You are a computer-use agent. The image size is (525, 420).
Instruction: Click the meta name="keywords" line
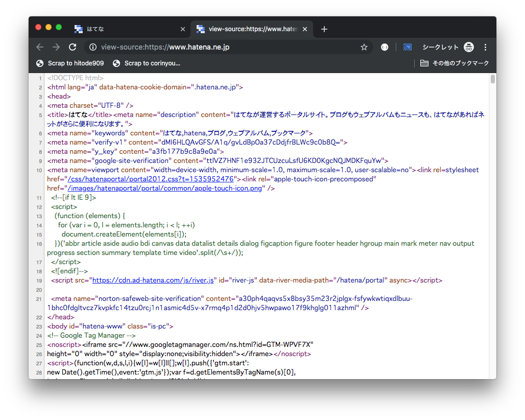[x=180, y=133]
